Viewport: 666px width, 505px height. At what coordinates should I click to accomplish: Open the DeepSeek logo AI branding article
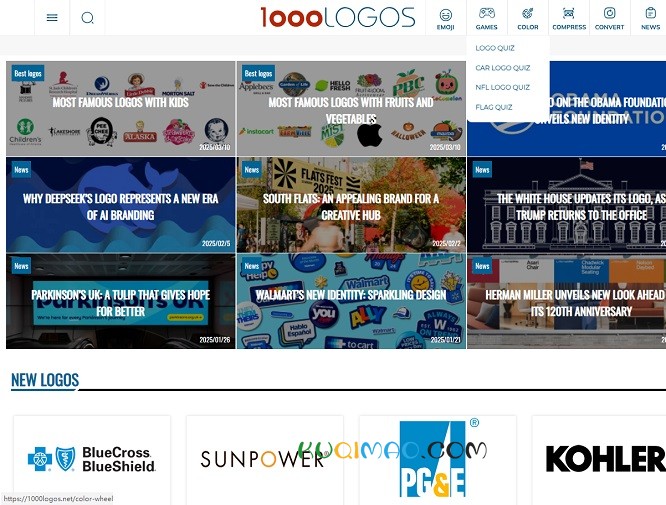[121, 205]
